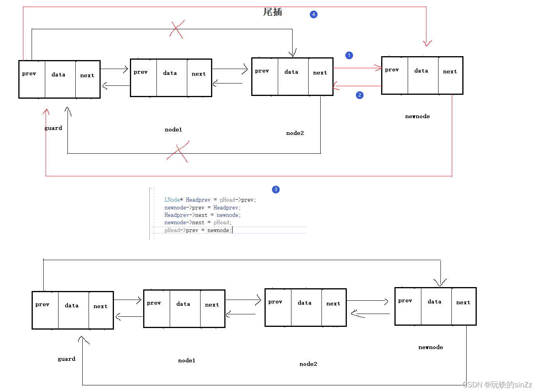Click newnode's 'data' cell, lower diagram
Image resolution: width=538 pixels, height=392 pixels.
tap(436, 306)
